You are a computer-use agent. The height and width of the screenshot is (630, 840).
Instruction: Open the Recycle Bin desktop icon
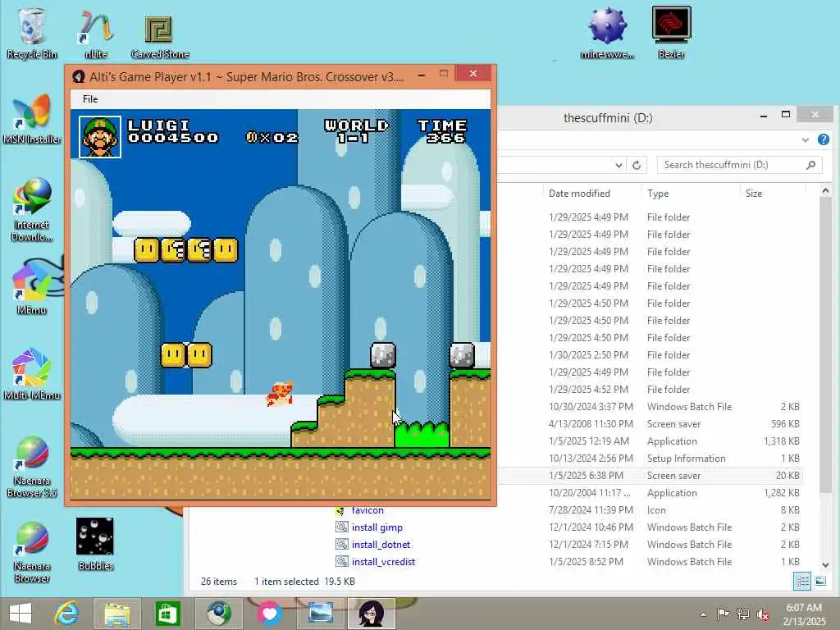pyautogui.click(x=32, y=33)
